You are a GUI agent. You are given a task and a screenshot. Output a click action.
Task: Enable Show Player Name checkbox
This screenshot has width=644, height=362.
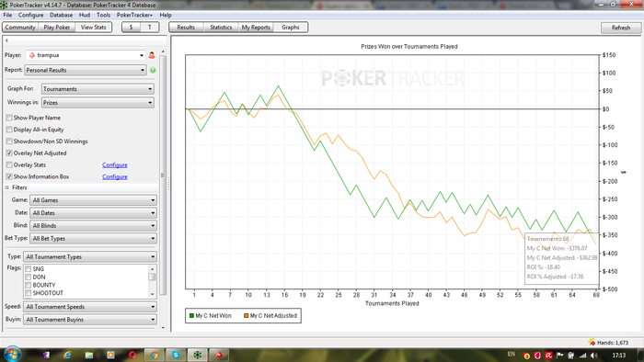[9, 118]
